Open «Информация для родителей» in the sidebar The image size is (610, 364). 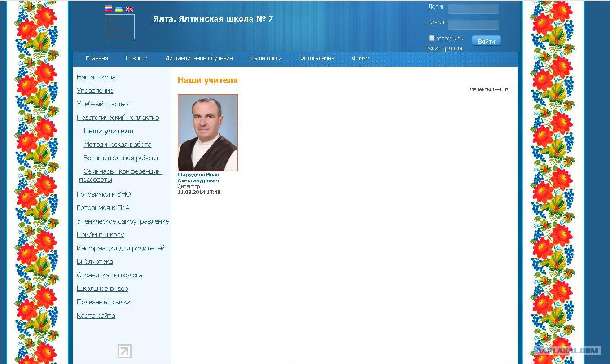coord(121,248)
